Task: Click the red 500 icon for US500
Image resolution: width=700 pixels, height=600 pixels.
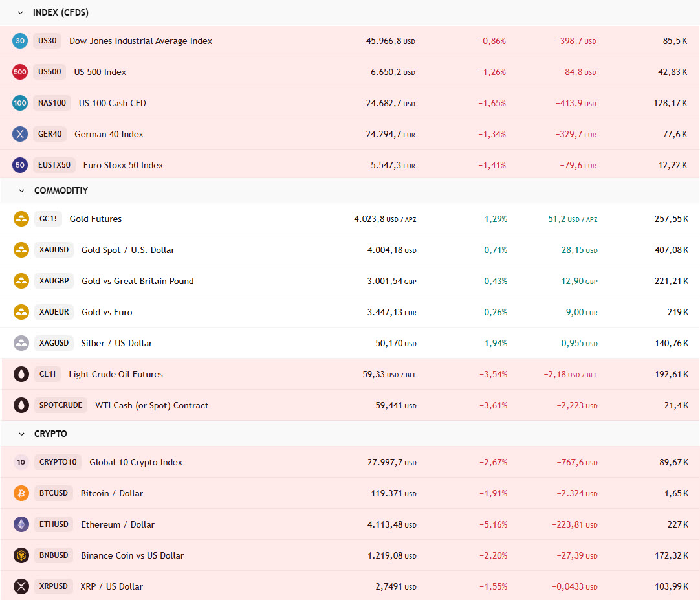Action: [20, 72]
